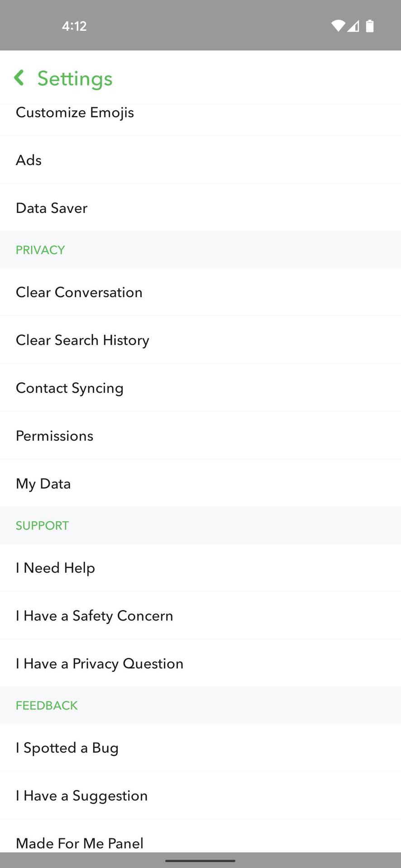401x868 pixels.
Task: Tap the Wi-Fi status icon
Action: click(338, 26)
